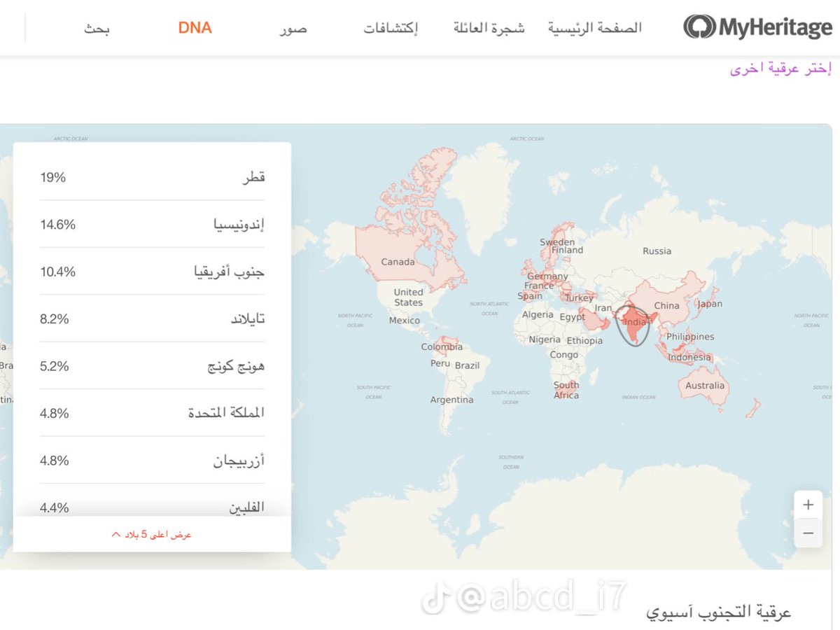
Task: Select the قطر 19% row
Action: (152, 177)
